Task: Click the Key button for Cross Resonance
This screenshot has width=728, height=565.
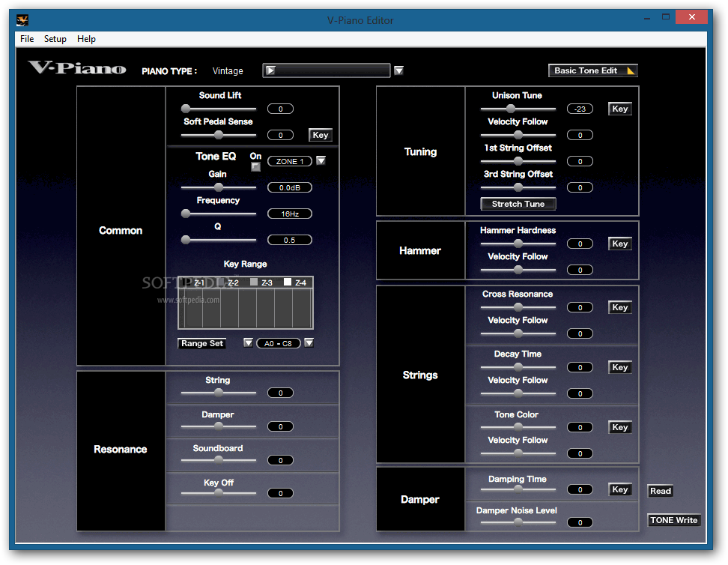Action: click(x=620, y=307)
